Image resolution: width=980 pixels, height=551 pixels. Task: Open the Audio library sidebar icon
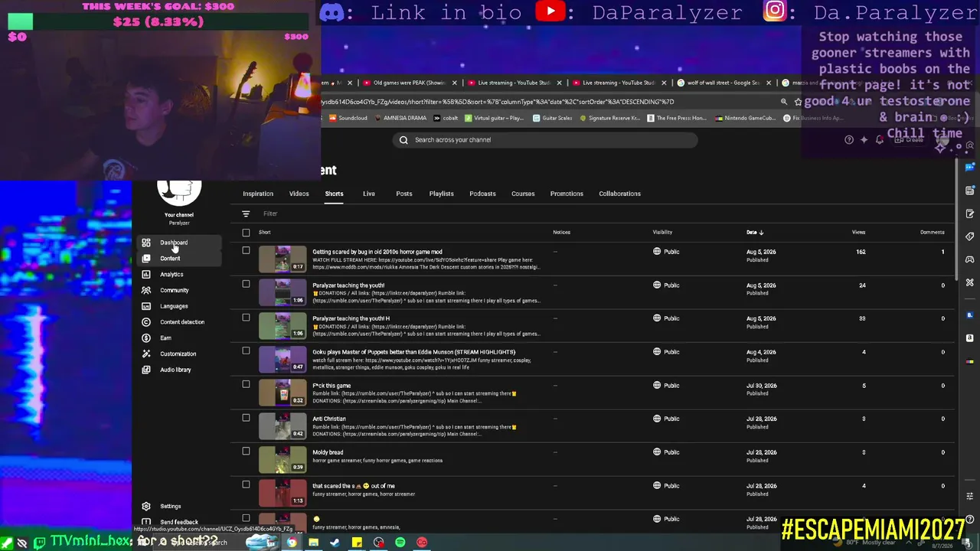(x=146, y=370)
